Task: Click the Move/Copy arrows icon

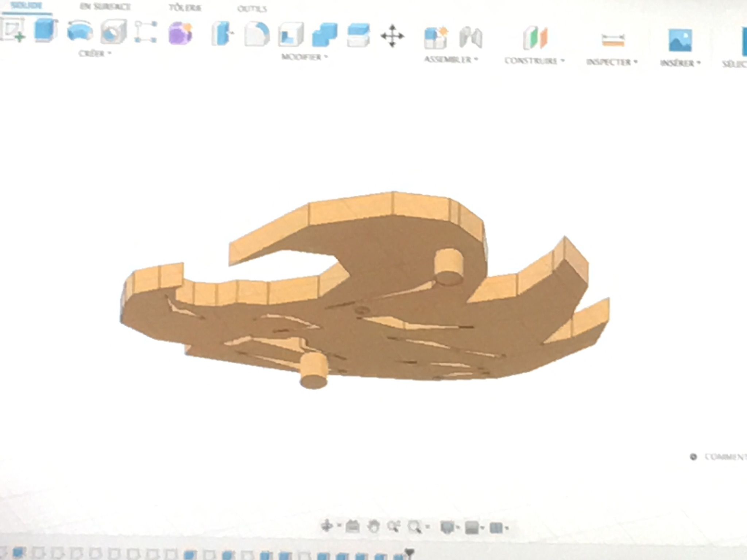Action: [392, 36]
